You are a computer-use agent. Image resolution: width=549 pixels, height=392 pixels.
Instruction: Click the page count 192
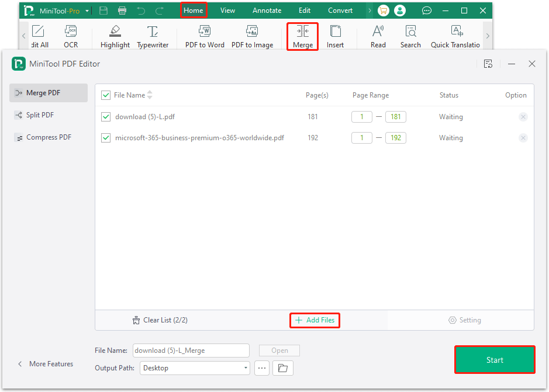[x=313, y=138]
